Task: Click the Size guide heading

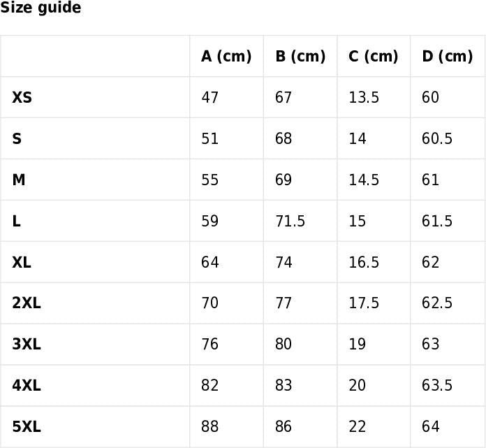Action: pyautogui.click(x=40, y=8)
